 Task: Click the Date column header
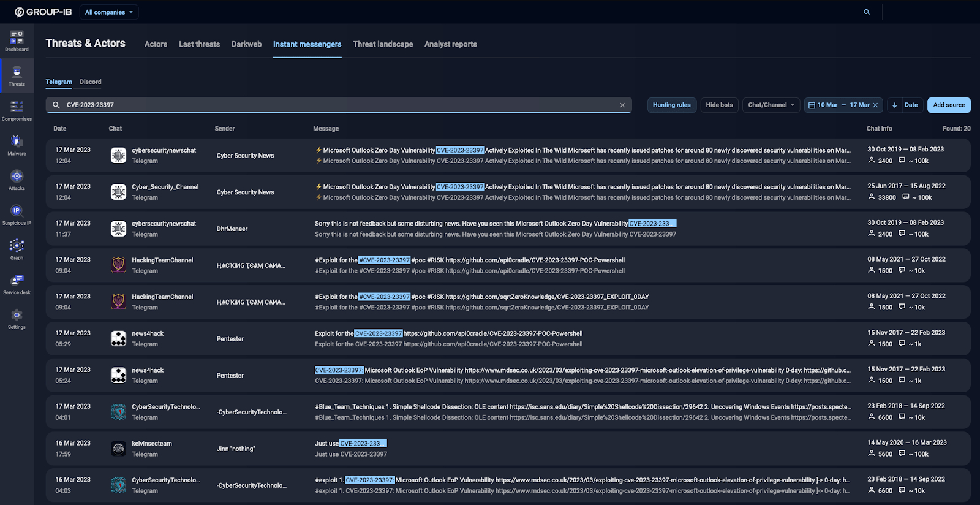[x=59, y=129]
